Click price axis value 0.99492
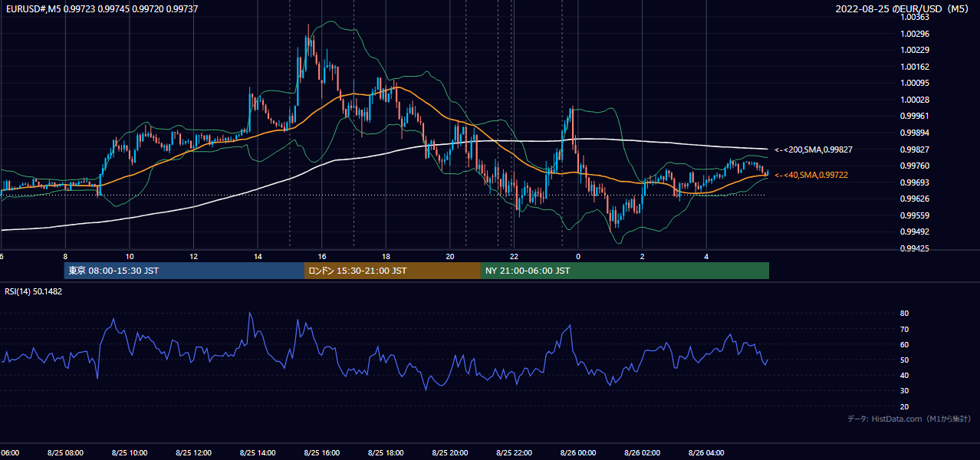The height and width of the screenshot is (460, 980). [916, 232]
